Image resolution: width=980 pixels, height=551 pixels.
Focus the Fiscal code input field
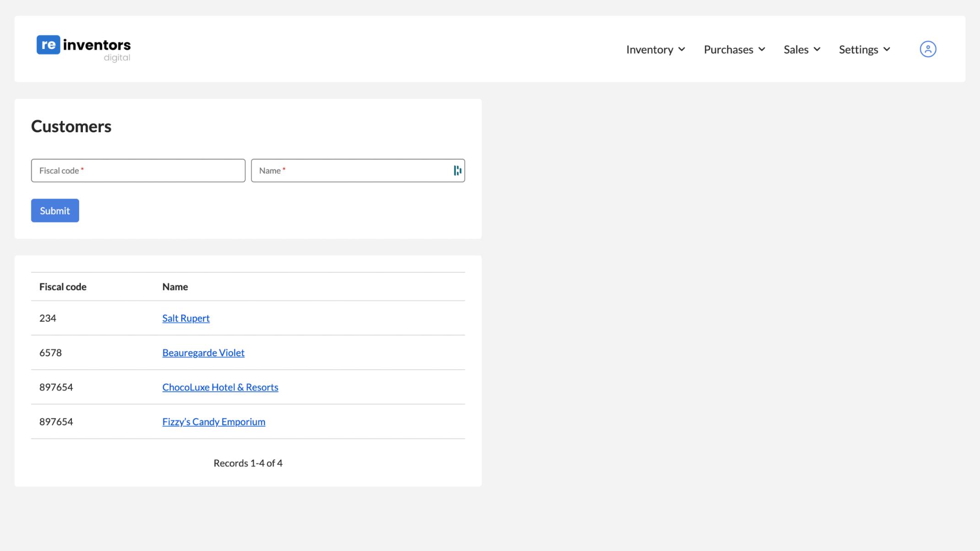(x=138, y=171)
